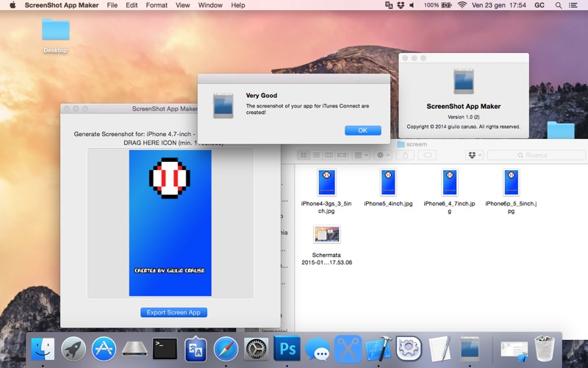The width and height of the screenshot is (588, 368).
Task: Open the File menu
Action: (x=112, y=5)
